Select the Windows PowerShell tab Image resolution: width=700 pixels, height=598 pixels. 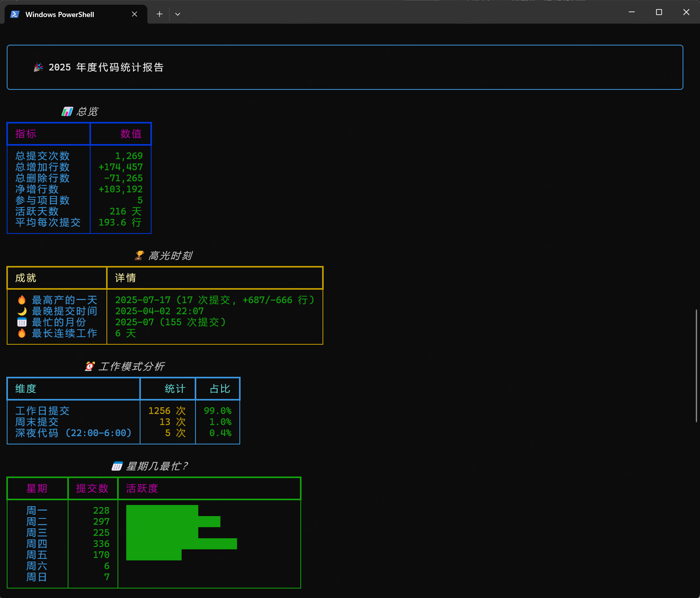point(59,14)
